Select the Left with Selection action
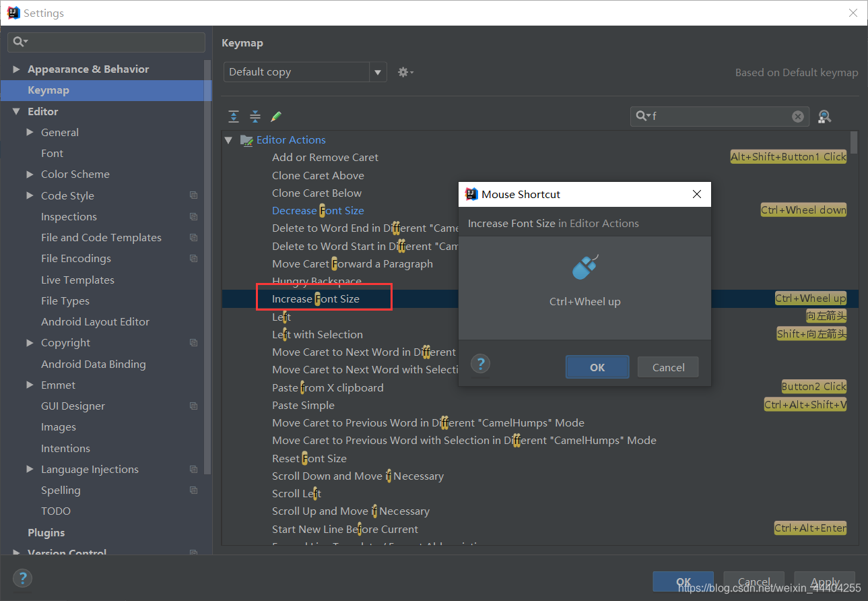This screenshot has width=868, height=601. click(317, 335)
